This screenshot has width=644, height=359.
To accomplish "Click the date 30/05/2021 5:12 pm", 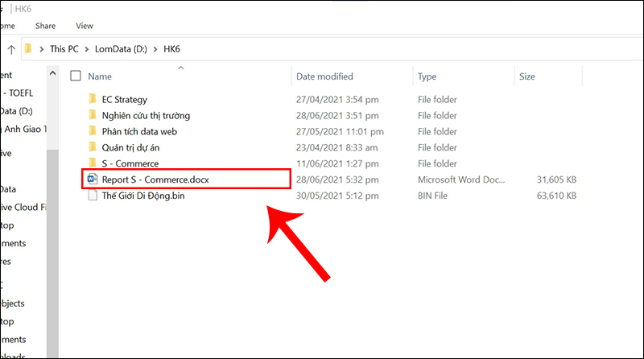I will point(337,196).
